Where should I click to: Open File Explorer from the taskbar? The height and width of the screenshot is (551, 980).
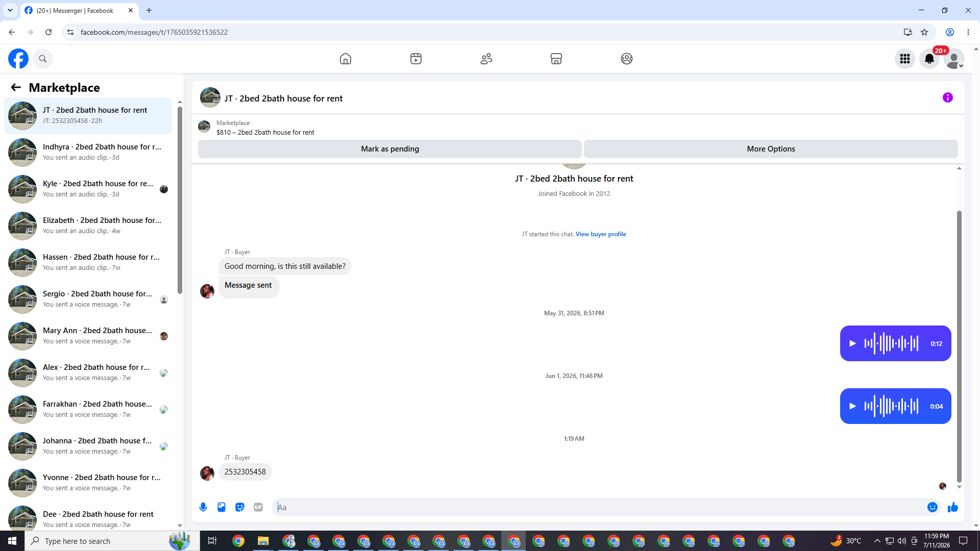tap(263, 541)
